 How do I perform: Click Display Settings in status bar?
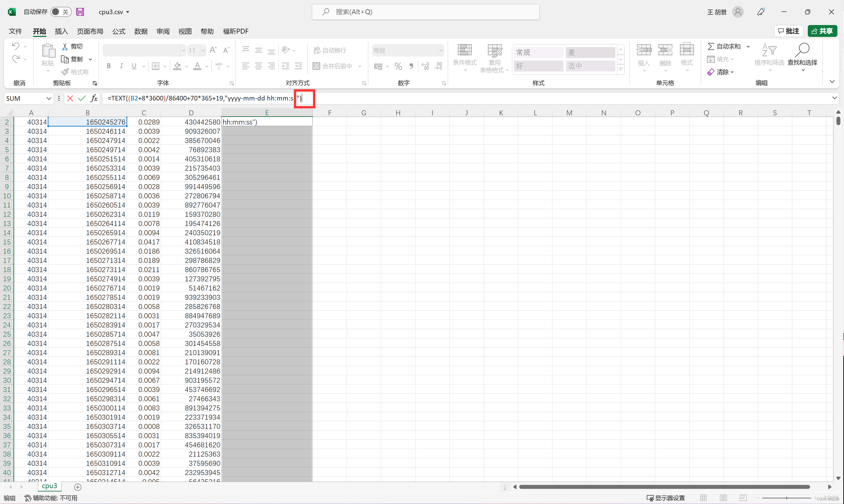click(665, 498)
